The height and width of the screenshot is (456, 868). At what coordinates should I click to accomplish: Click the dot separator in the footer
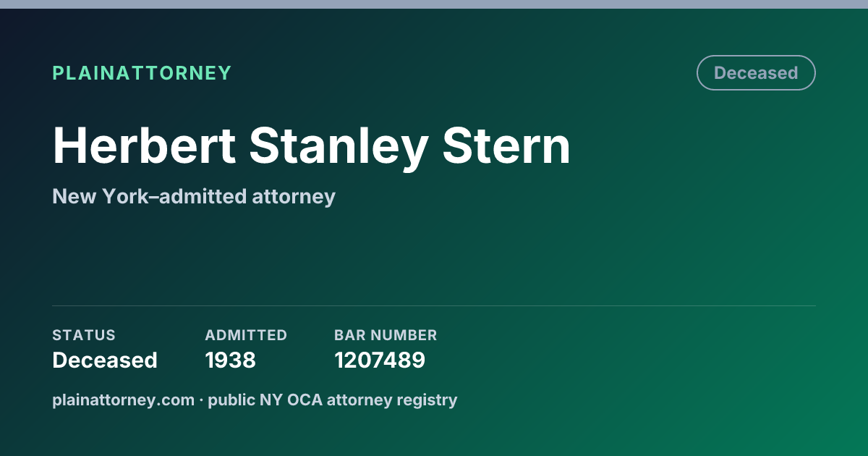201,400
